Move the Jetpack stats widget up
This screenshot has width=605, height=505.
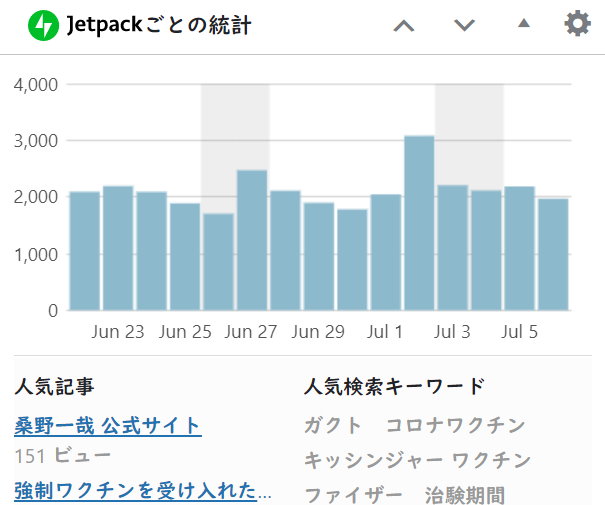click(x=404, y=26)
